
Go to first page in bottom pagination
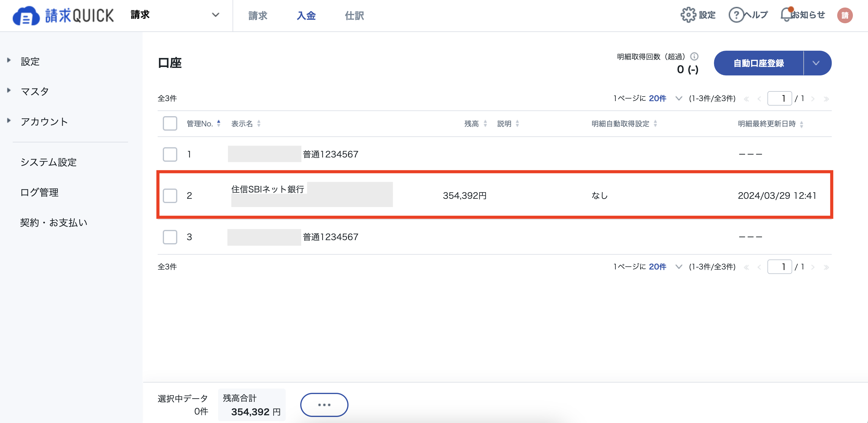tap(746, 267)
